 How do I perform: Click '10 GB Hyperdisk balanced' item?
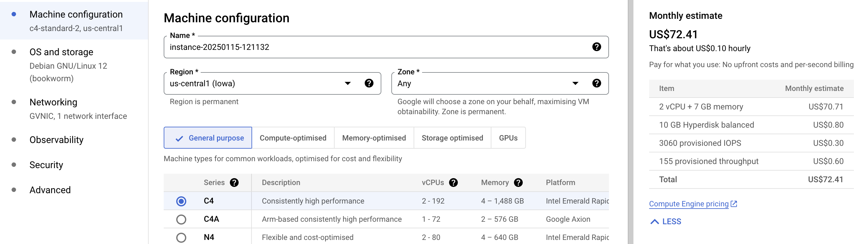tap(707, 125)
